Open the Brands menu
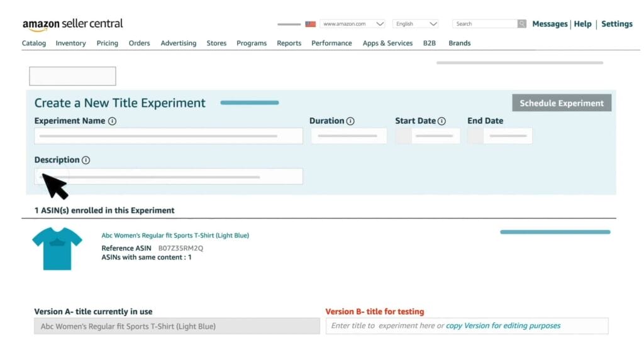Image resolution: width=644 pixels, height=362 pixels. (459, 43)
